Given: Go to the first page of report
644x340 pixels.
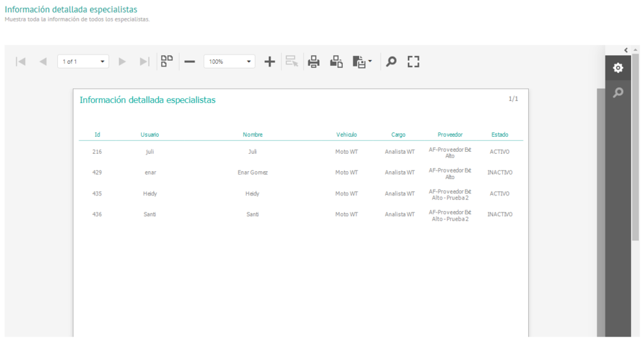Looking at the screenshot, I should [21, 62].
